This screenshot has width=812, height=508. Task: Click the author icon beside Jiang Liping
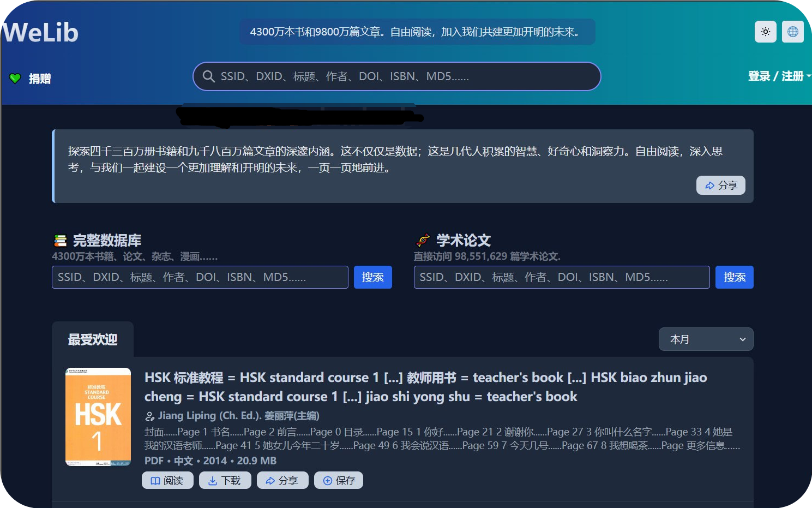click(149, 416)
